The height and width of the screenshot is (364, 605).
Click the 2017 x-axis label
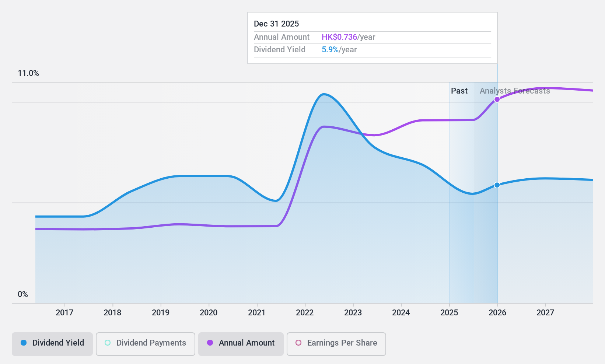click(64, 313)
